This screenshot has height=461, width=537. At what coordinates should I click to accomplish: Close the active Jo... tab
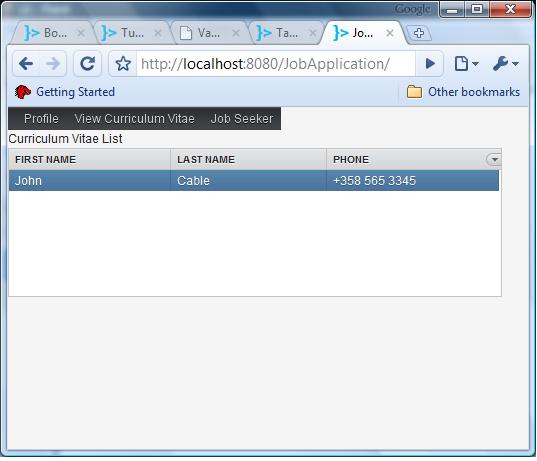coord(389,33)
